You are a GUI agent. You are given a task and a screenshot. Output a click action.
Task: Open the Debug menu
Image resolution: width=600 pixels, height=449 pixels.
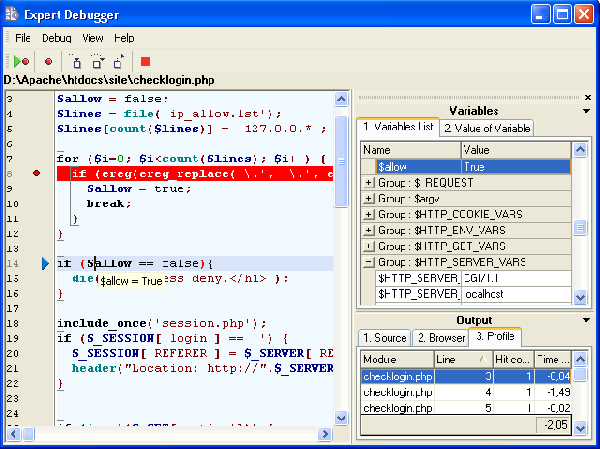[x=57, y=38]
